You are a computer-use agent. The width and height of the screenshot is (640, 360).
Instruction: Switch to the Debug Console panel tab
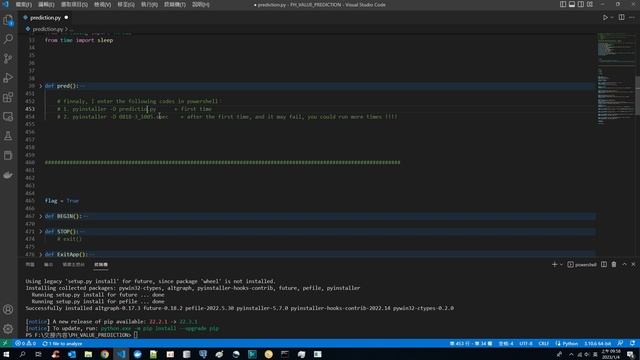pos(73,264)
